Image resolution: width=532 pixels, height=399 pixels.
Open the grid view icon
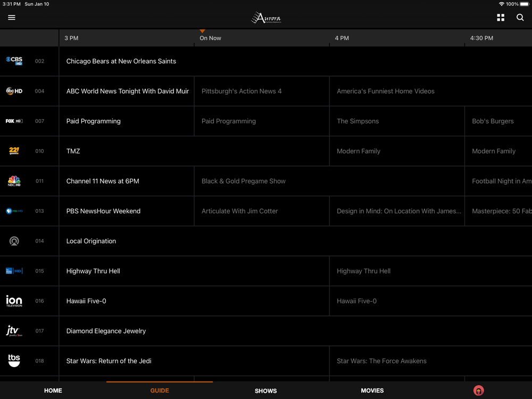click(501, 18)
